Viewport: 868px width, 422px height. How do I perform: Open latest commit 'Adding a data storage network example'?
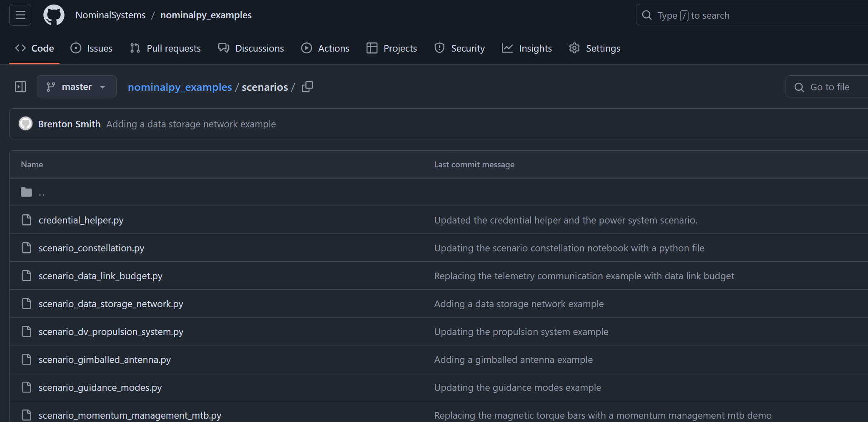click(x=191, y=124)
